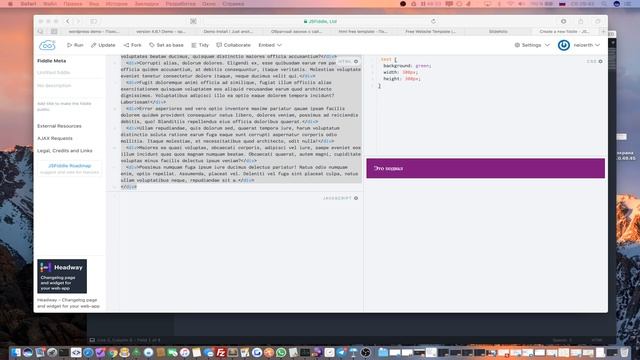Open iTunes from the Dock

point(184,352)
